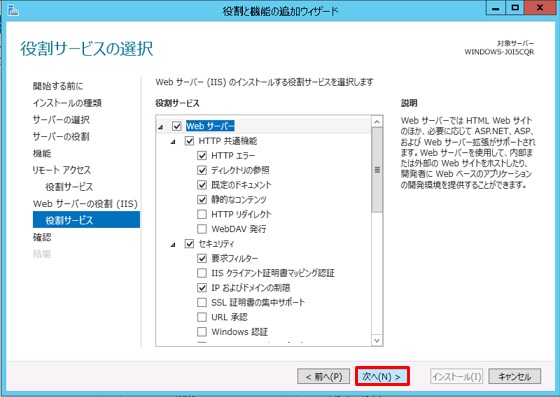Collapse the HTTP 共通機能 tree node
The width and height of the screenshot is (560, 397).
[173, 142]
